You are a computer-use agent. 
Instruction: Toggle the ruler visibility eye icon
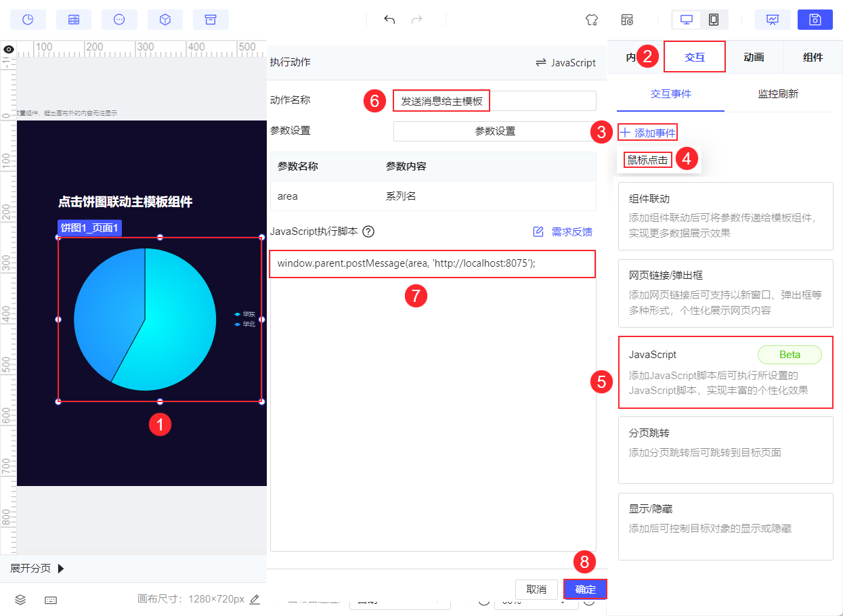pos(8,49)
